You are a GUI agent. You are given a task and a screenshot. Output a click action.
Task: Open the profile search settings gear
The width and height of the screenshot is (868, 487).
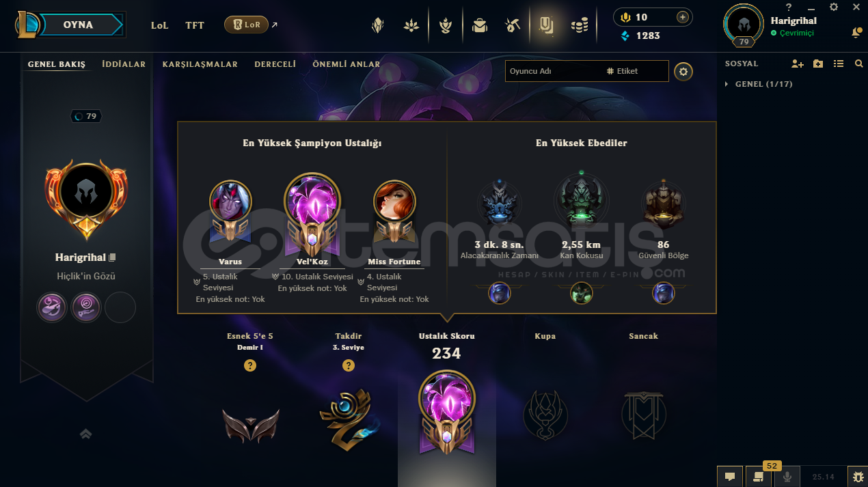pyautogui.click(x=683, y=71)
